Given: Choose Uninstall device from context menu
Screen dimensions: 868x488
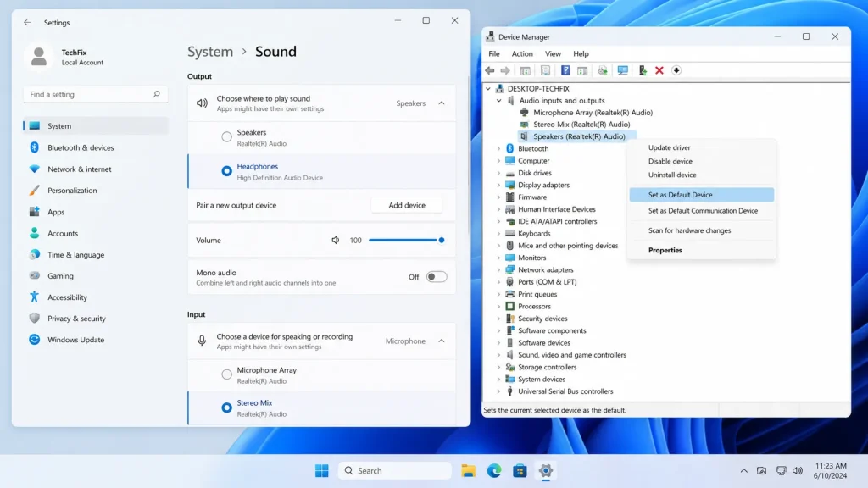Looking at the screenshot, I should point(701,175).
